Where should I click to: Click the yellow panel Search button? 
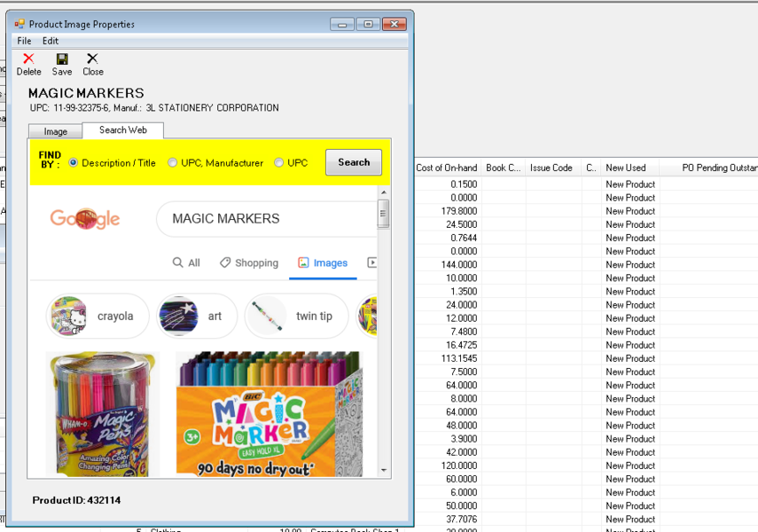pyautogui.click(x=354, y=162)
